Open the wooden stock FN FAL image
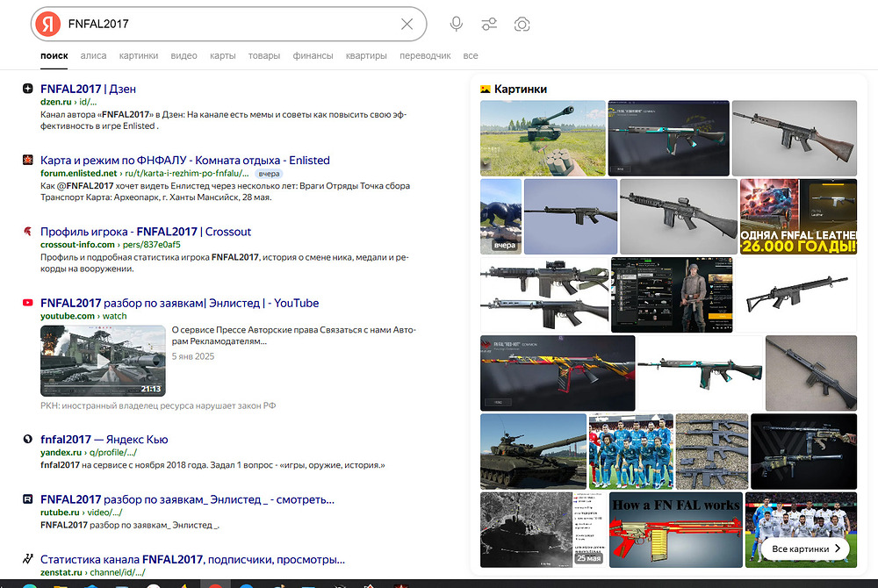 click(794, 138)
